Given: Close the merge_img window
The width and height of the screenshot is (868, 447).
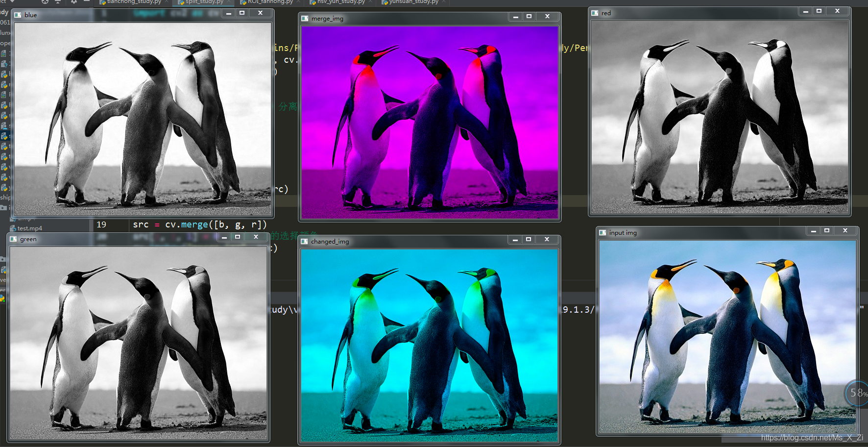Looking at the screenshot, I should (x=547, y=17).
